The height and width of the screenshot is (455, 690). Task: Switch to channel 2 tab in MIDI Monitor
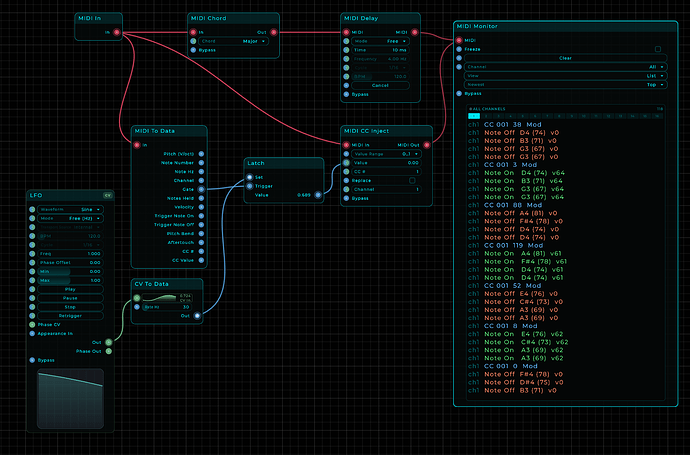tap(486, 116)
